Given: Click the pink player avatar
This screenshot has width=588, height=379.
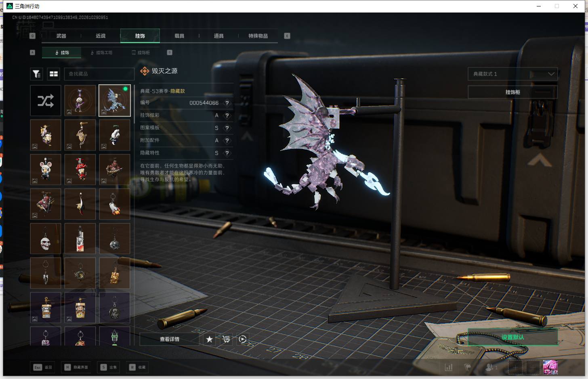Looking at the screenshot, I should pos(550,367).
